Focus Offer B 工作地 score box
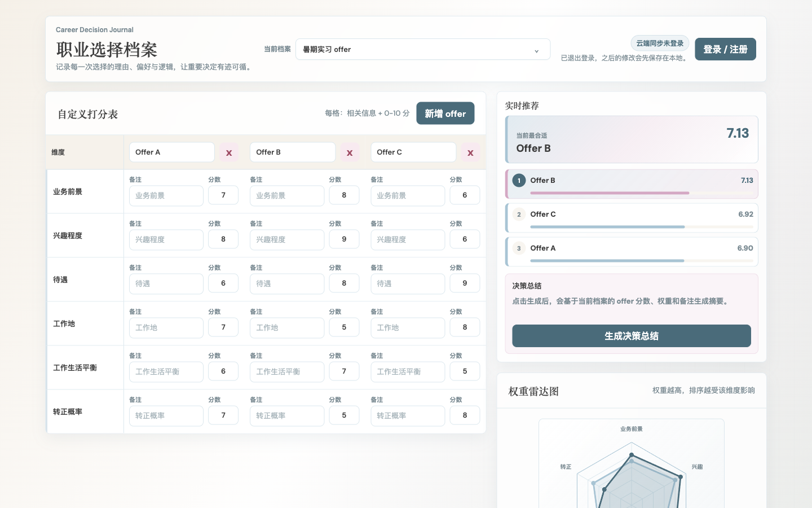Viewport: 812px width, 508px height. click(x=344, y=327)
